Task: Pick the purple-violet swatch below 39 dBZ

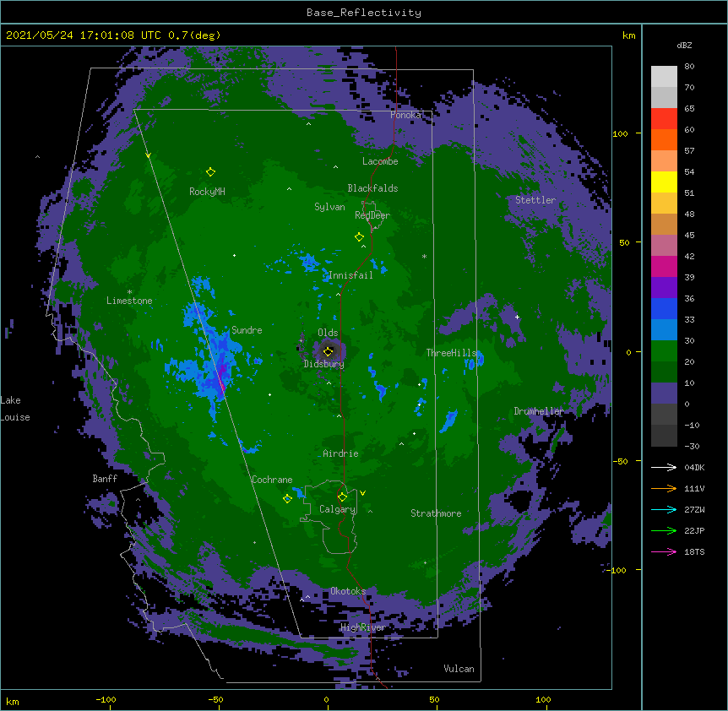Action: 664,288
